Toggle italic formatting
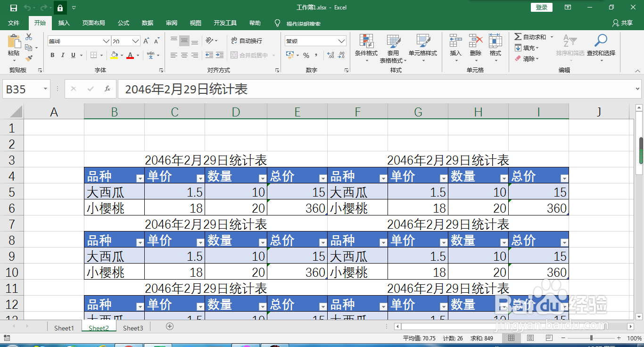The image size is (644, 347). pos(64,55)
